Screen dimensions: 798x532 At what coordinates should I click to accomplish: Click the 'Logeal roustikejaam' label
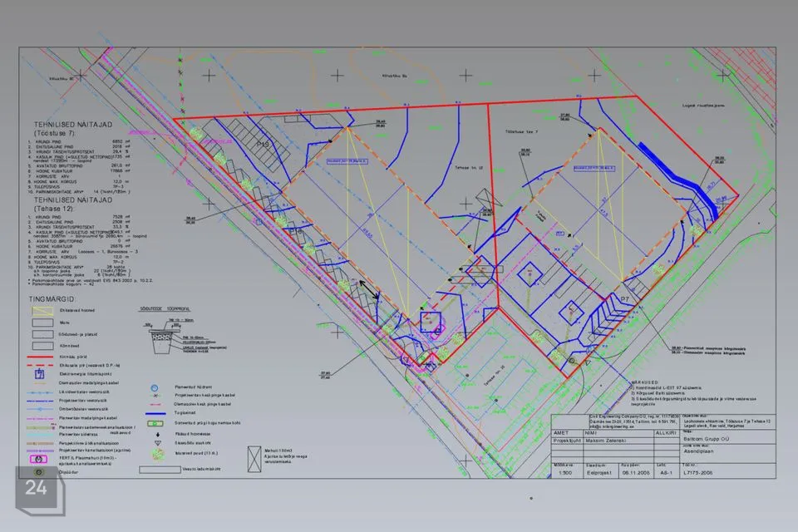pos(703,106)
